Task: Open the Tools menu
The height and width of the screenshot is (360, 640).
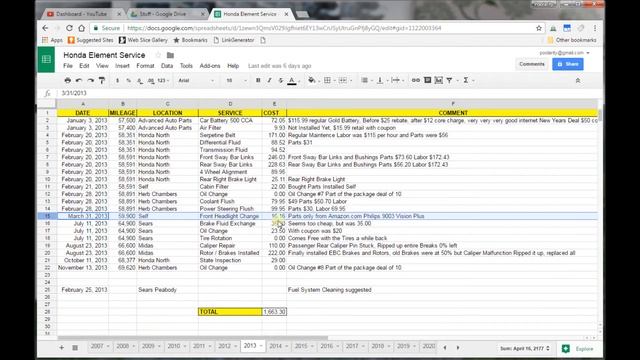Action: point(186,66)
